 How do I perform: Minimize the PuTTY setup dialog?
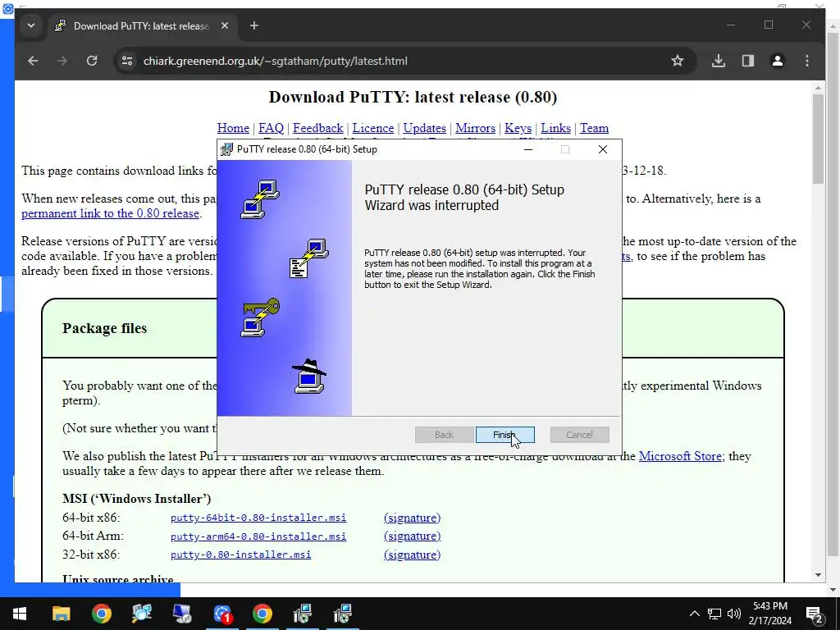pyautogui.click(x=528, y=149)
